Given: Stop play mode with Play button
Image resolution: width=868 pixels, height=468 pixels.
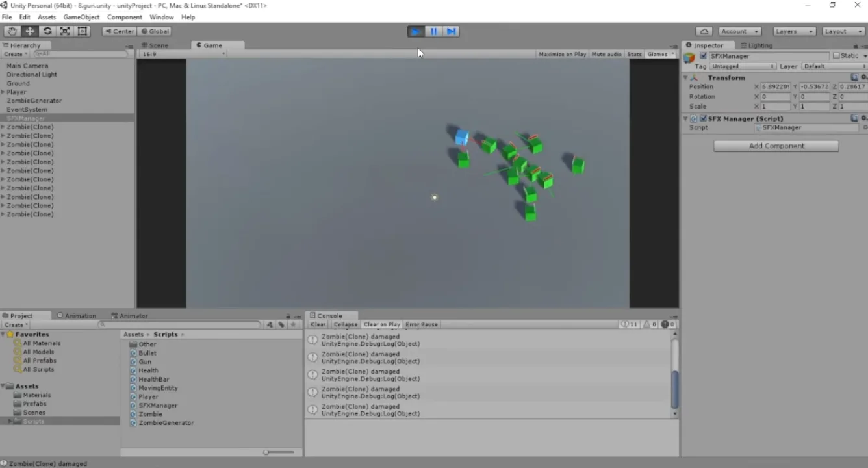Looking at the screenshot, I should click(415, 31).
